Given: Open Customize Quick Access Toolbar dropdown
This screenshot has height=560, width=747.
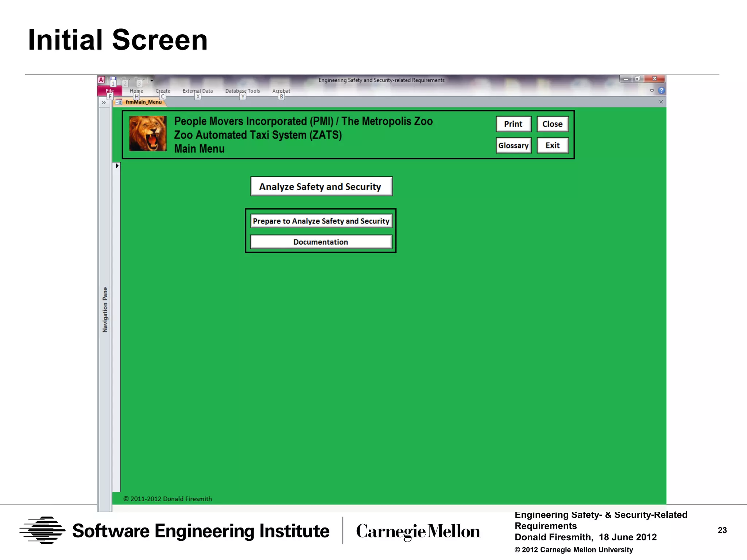Looking at the screenshot, I should (x=152, y=80).
